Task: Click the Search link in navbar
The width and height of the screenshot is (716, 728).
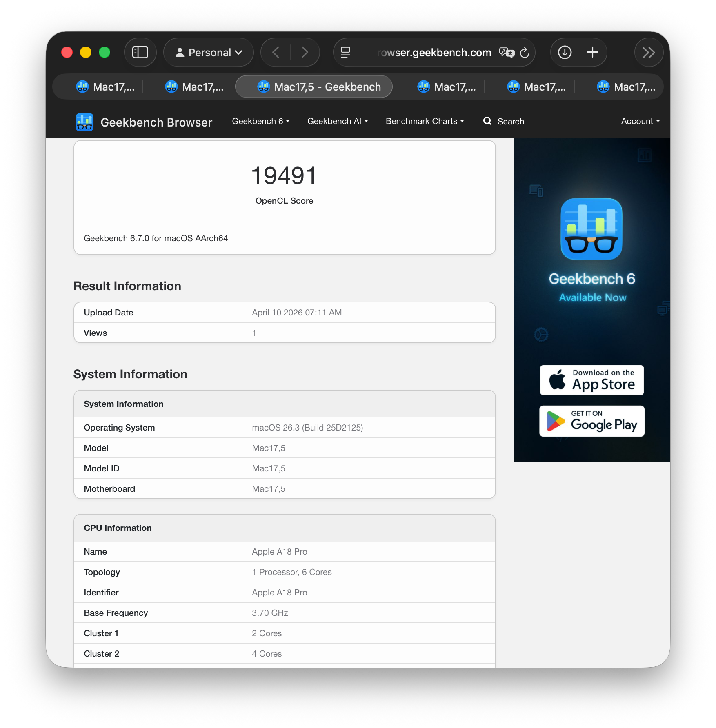Action: 504,121
